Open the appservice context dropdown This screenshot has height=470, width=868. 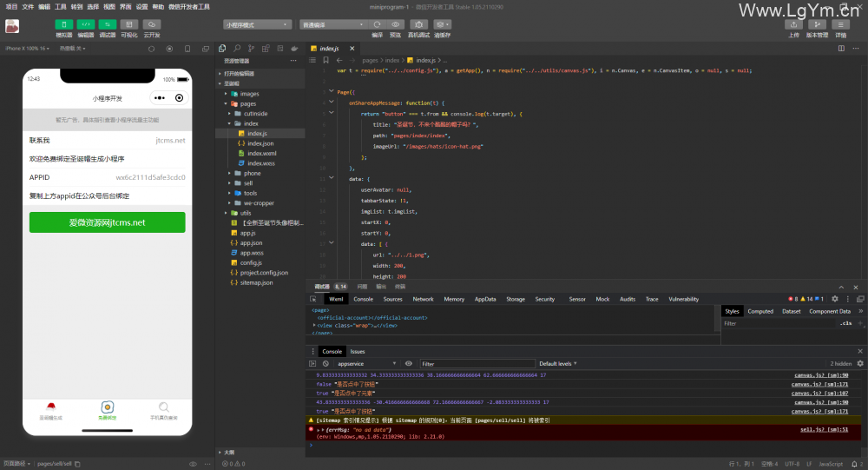coord(366,364)
